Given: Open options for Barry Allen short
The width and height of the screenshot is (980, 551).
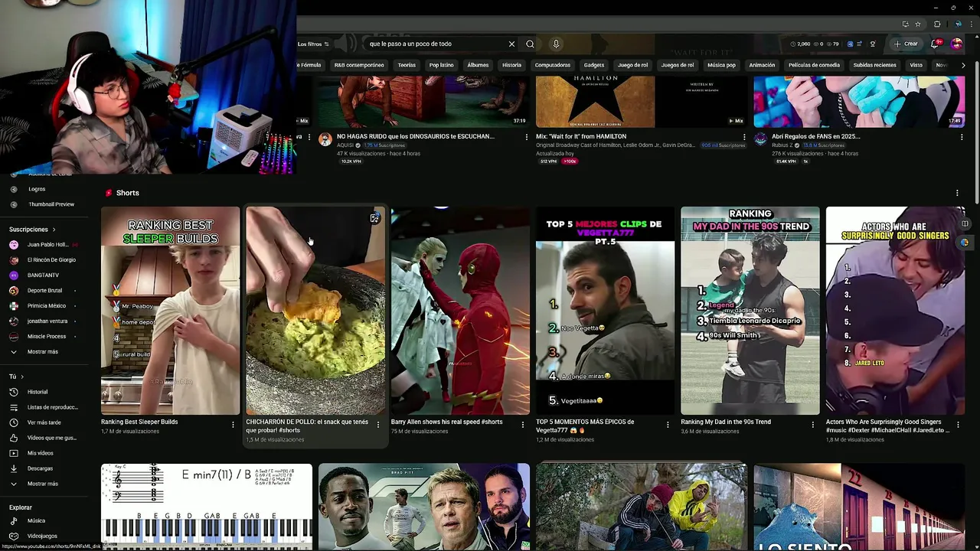Looking at the screenshot, I should point(523,424).
